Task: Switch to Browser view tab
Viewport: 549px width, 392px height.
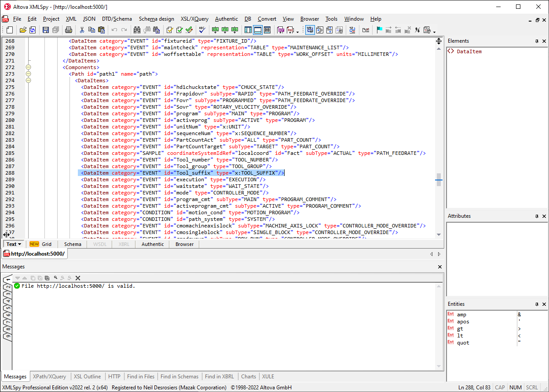Action: [184, 244]
